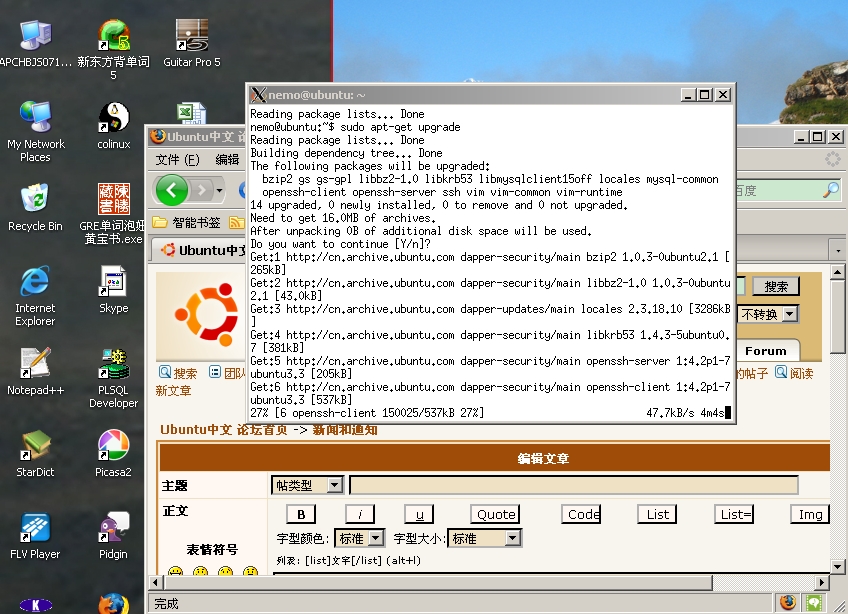Open My Network Places icon
Image resolution: width=848 pixels, height=614 pixels.
point(35,131)
